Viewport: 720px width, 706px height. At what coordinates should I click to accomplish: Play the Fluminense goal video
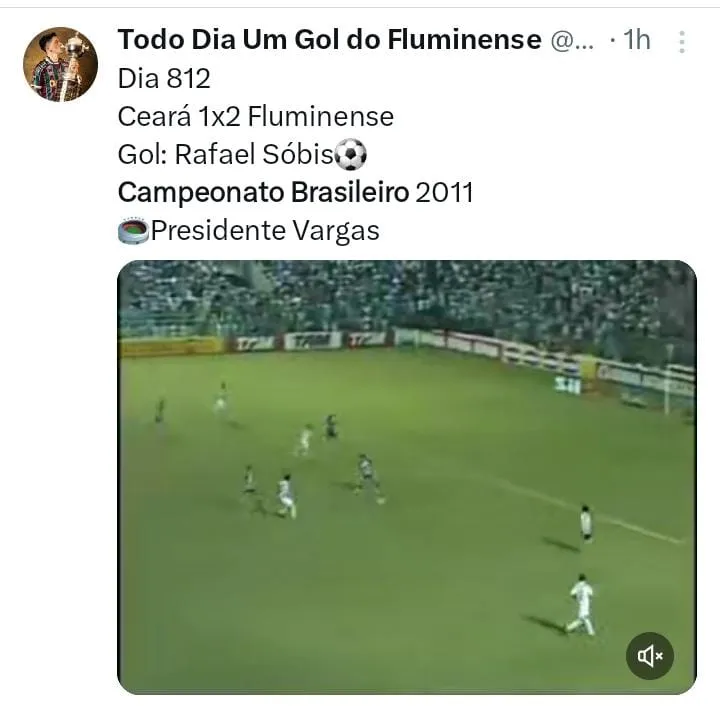pyautogui.click(x=407, y=477)
